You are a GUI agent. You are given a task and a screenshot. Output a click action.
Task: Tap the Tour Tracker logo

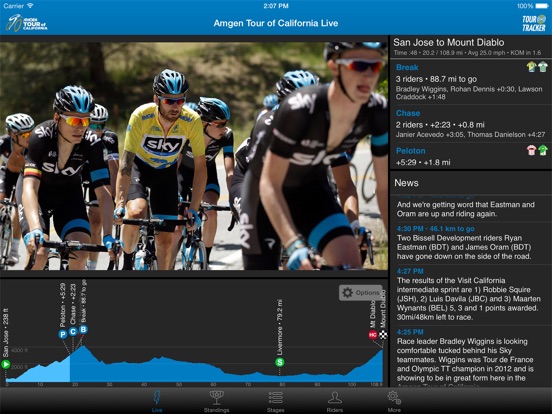(x=534, y=23)
